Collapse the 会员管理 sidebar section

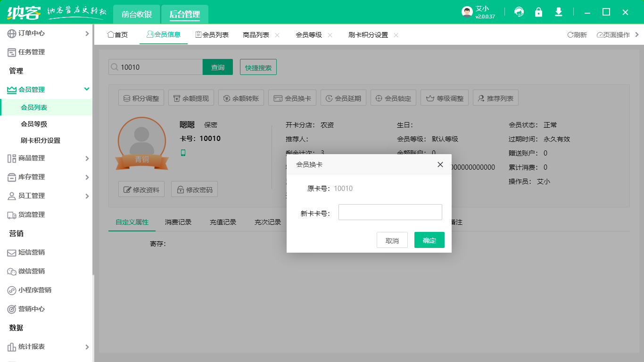[87, 89]
